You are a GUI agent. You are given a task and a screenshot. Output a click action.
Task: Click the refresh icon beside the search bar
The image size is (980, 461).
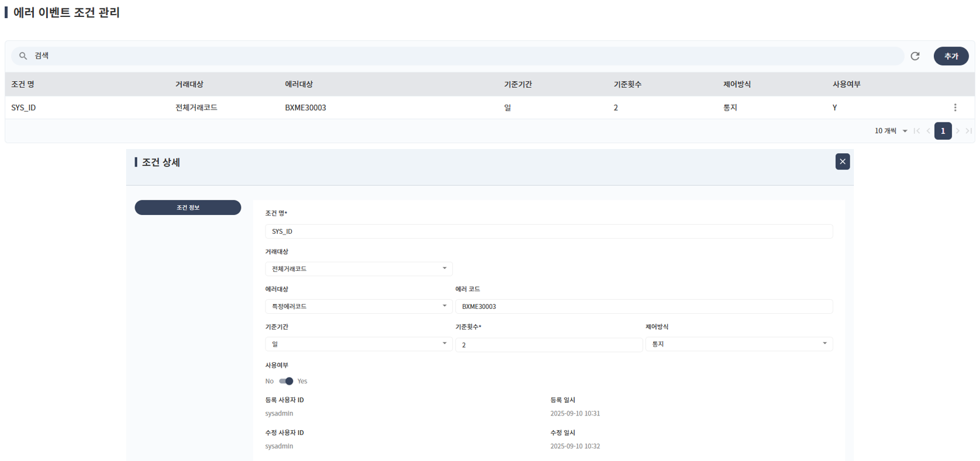coord(915,56)
